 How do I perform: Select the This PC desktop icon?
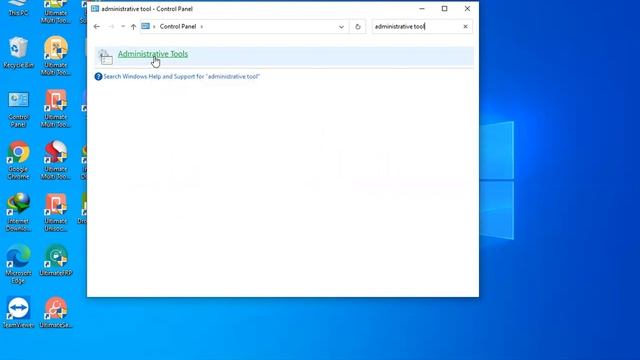(18, 8)
